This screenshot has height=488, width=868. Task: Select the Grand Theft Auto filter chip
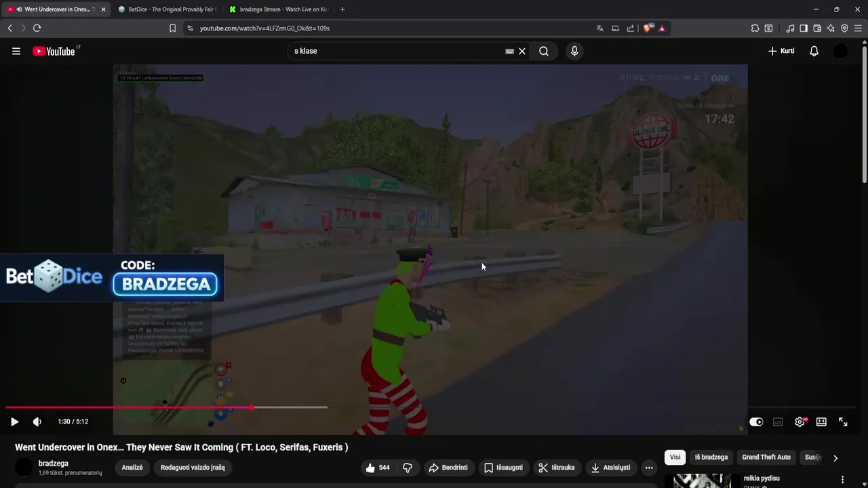pyautogui.click(x=766, y=457)
